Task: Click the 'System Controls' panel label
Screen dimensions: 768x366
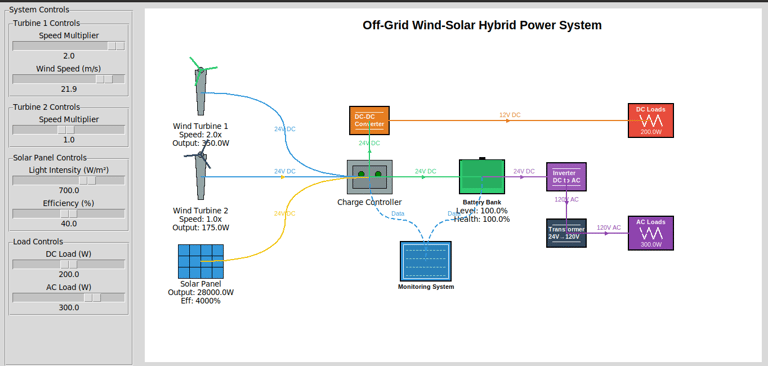Action: tap(39, 9)
